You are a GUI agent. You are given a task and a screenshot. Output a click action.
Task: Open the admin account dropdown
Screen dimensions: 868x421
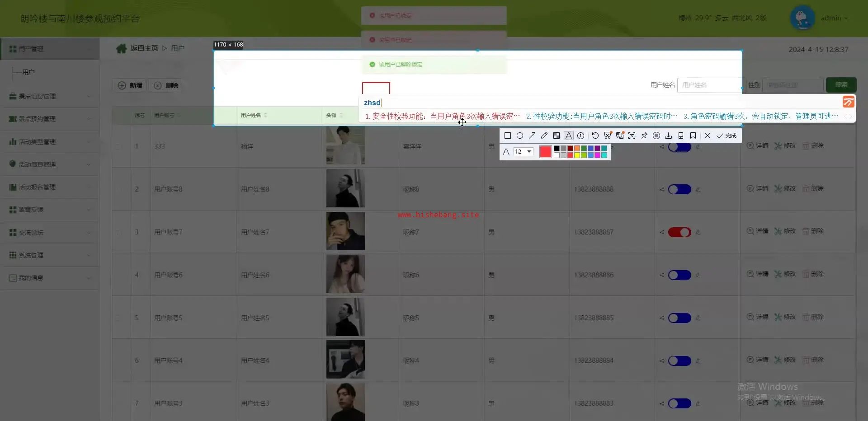834,18
